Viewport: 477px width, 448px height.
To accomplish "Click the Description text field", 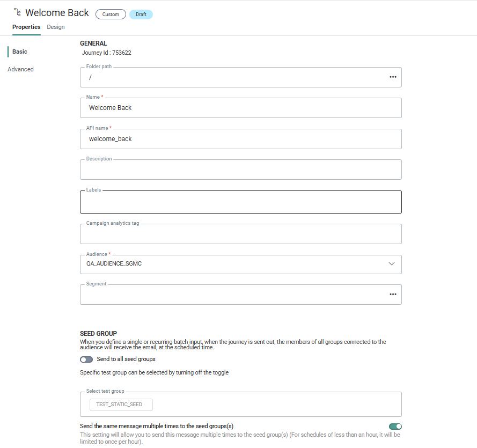I will [240, 170].
